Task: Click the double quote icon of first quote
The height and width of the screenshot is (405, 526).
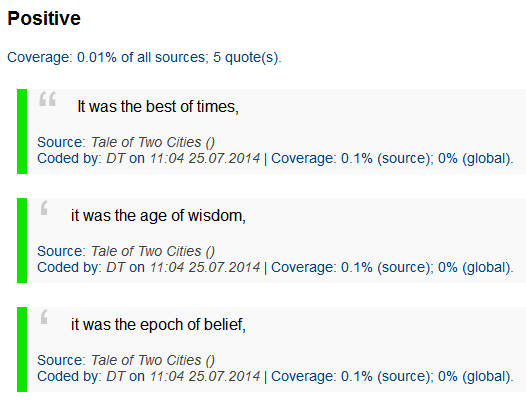Action: (x=47, y=99)
